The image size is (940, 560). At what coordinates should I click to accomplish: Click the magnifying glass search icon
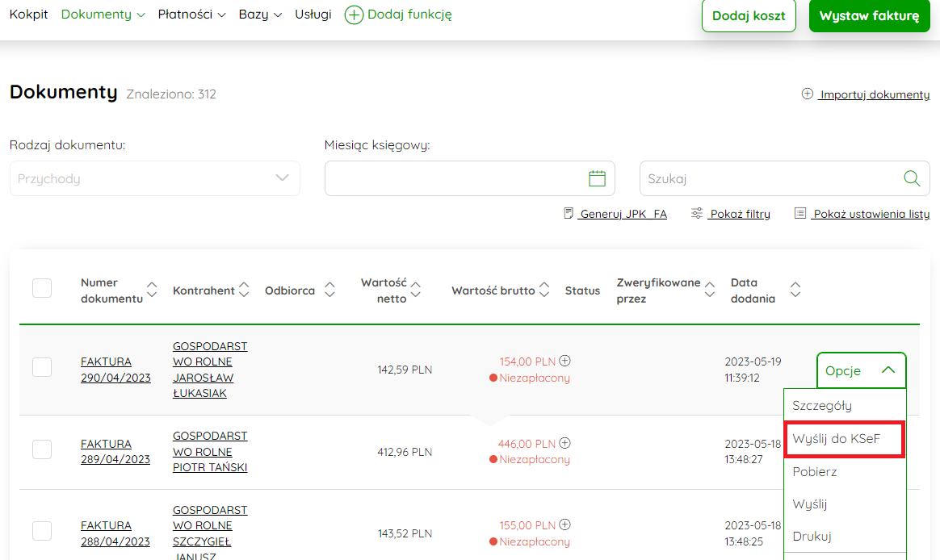(x=912, y=178)
